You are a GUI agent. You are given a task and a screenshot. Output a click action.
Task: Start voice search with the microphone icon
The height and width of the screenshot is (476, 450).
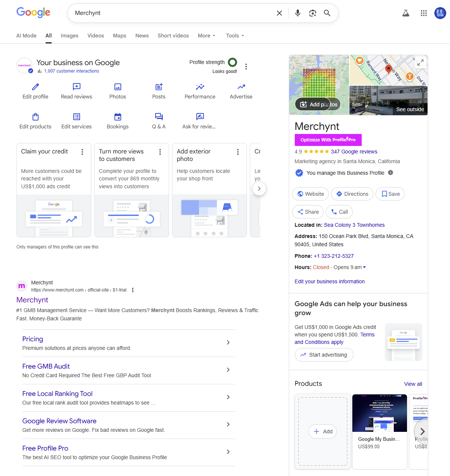(x=298, y=13)
